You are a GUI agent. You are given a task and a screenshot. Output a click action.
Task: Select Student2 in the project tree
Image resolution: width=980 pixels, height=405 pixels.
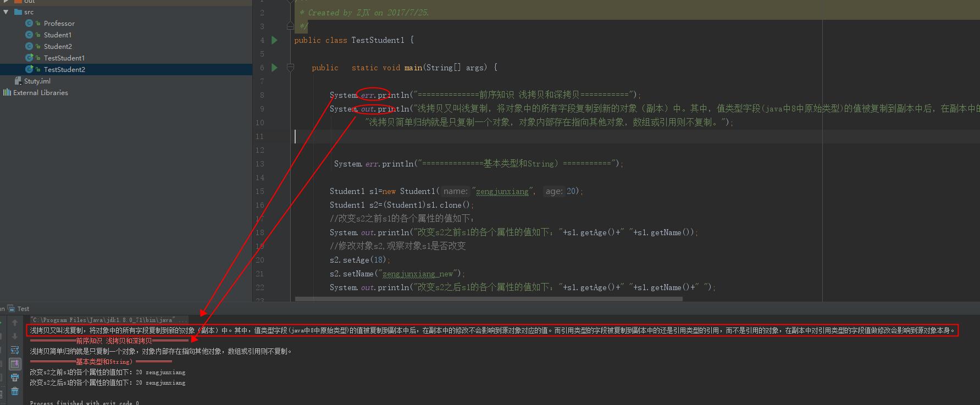click(x=58, y=46)
